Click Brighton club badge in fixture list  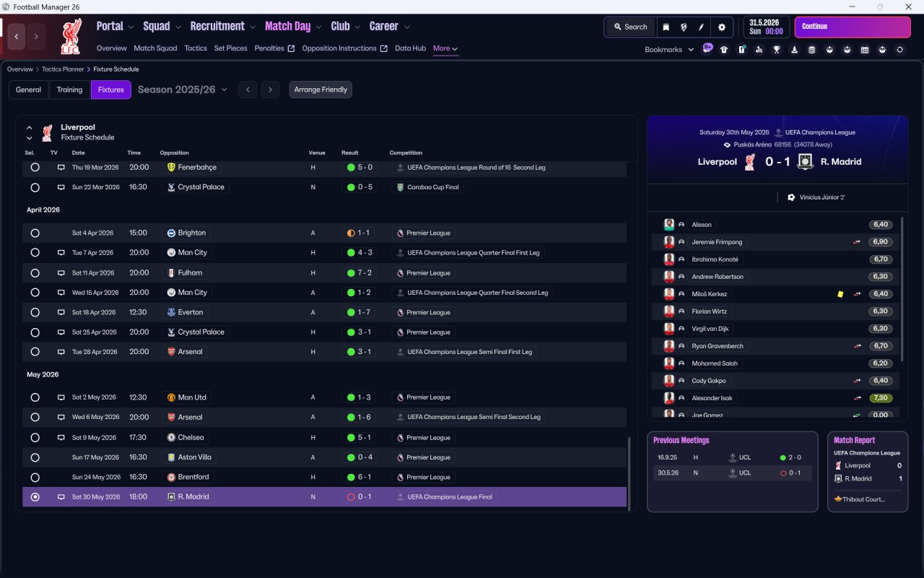pyautogui.click(x=171, y=233)
